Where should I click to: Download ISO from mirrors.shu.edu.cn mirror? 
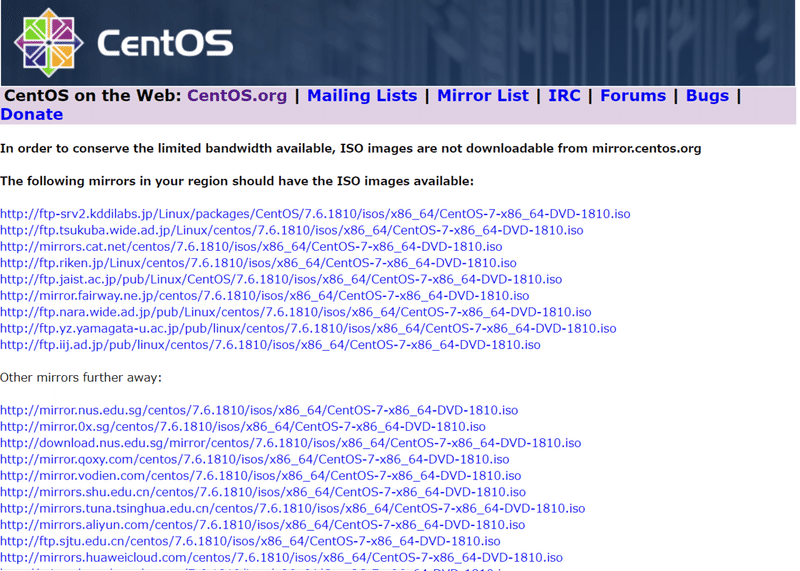click(263, 492)
